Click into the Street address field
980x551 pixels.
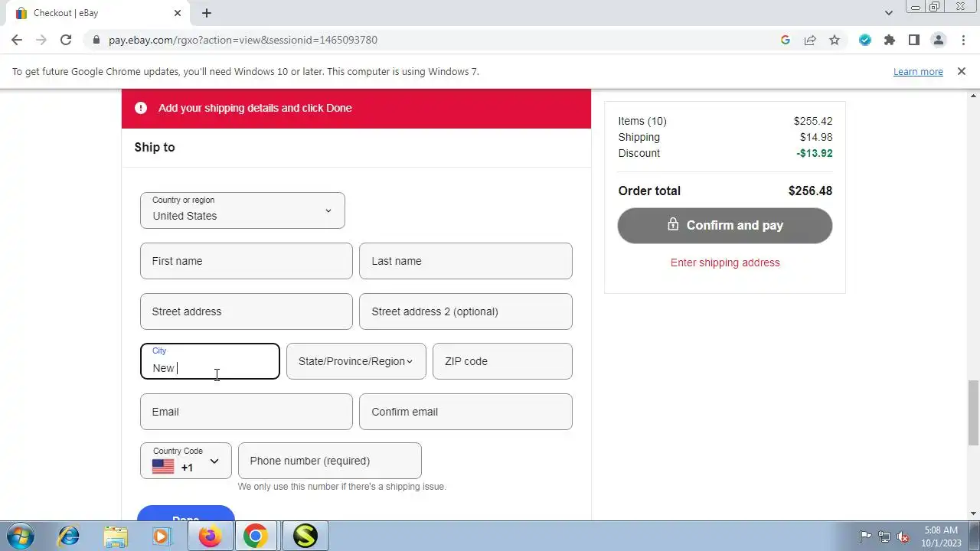coord(247,311)
